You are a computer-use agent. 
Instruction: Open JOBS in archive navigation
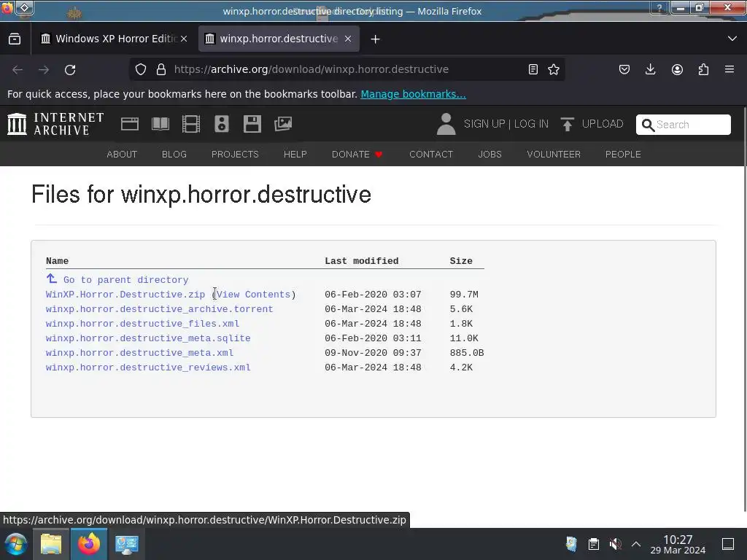point(489,155)
